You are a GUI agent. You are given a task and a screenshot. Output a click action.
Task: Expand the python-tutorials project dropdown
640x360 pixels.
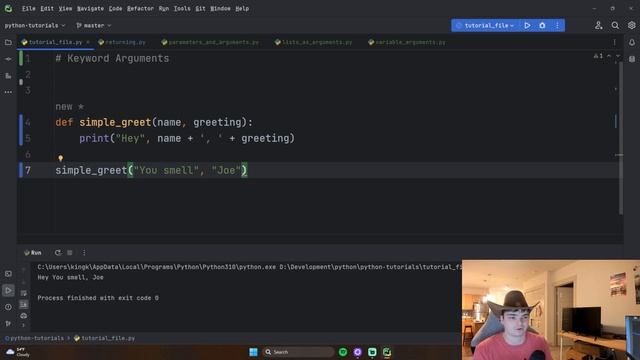point(35,25)
